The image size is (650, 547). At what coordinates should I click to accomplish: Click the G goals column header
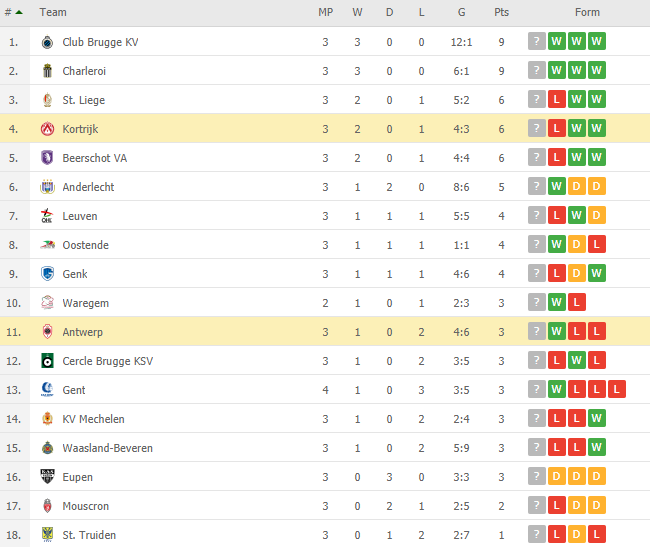[461, 12]
